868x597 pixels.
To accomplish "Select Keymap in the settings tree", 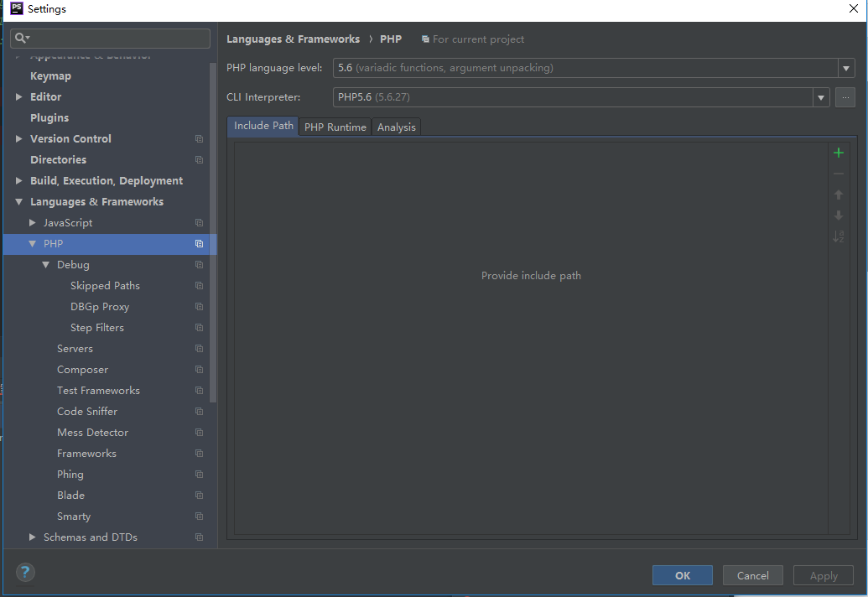I will (x=50, y=75).
